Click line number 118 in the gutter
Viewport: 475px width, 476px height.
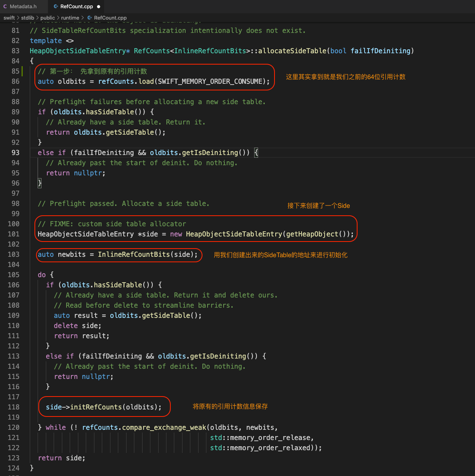14,407
